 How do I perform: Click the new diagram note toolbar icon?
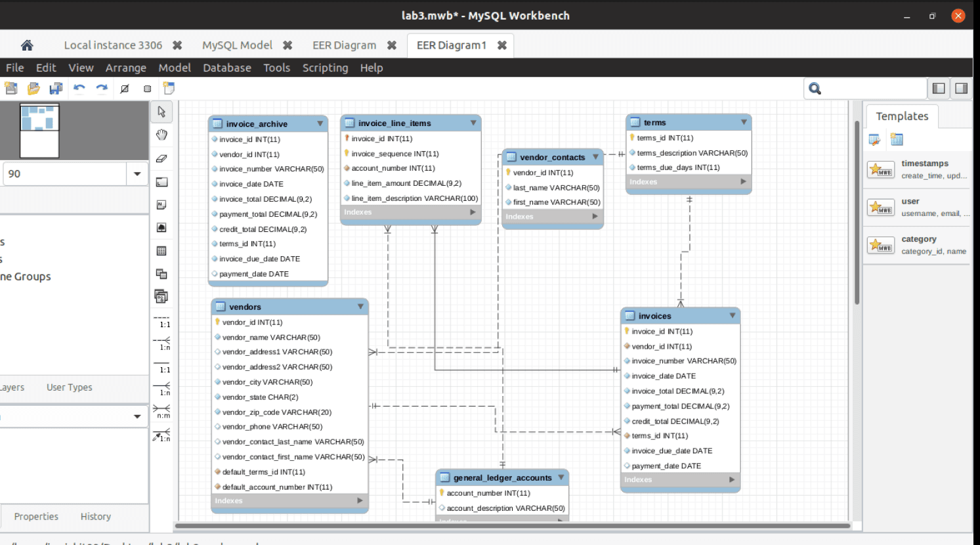pyautogui.click(x=169, y=88)
